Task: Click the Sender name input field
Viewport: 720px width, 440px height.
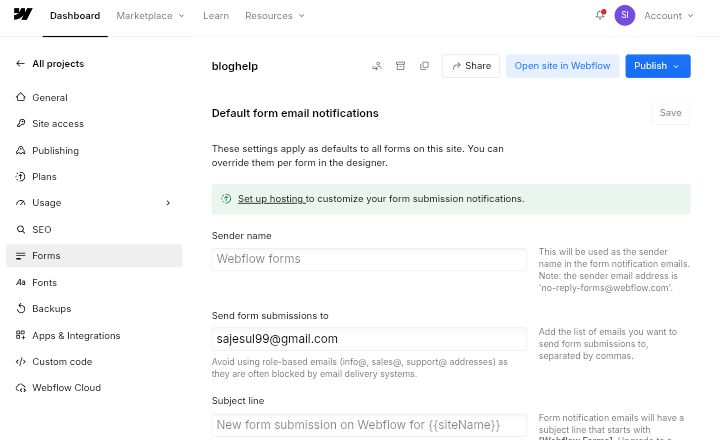Action: 369,259
